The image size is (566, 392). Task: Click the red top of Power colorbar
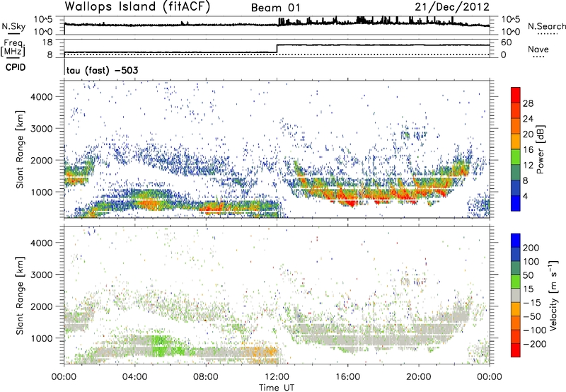pos(516,95)
